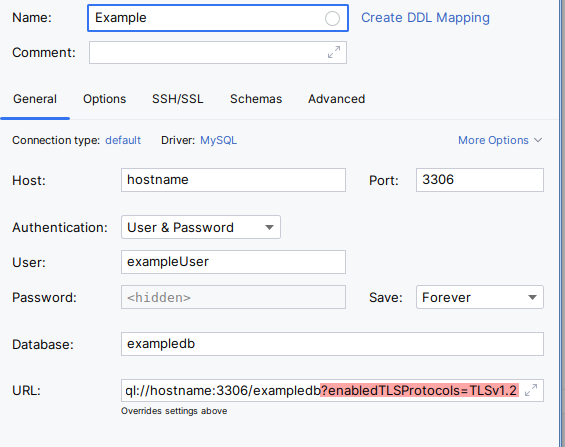The width and height of the screenshot is (565, 447).
Task: Open the Save password dropdown Forever
Action: click(480, 297)
